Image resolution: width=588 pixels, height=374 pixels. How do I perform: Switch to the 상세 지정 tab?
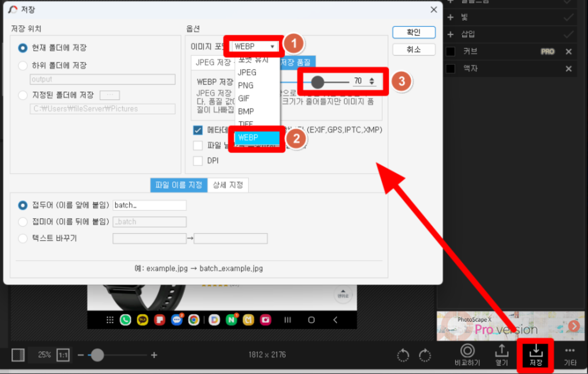[x=228, y=185]
